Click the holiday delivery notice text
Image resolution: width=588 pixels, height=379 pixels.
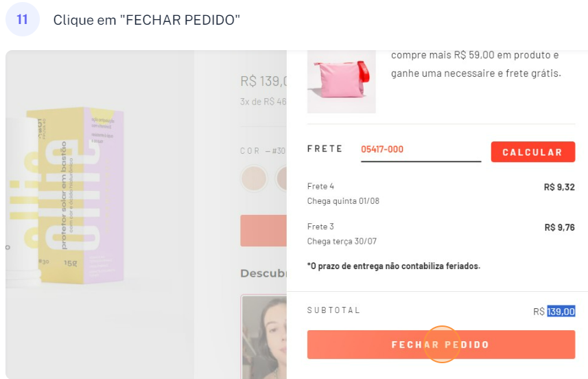[x=393, y=266]
